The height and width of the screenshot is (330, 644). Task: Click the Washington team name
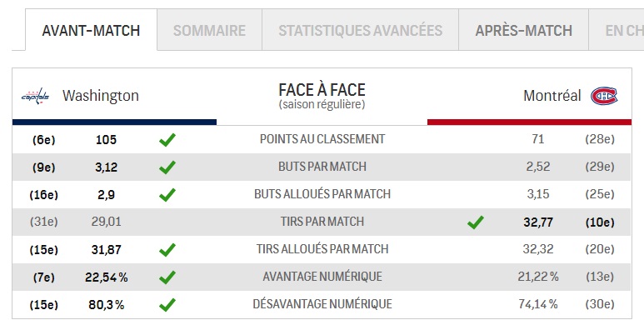pyautogui.click(x=101, y=96)
